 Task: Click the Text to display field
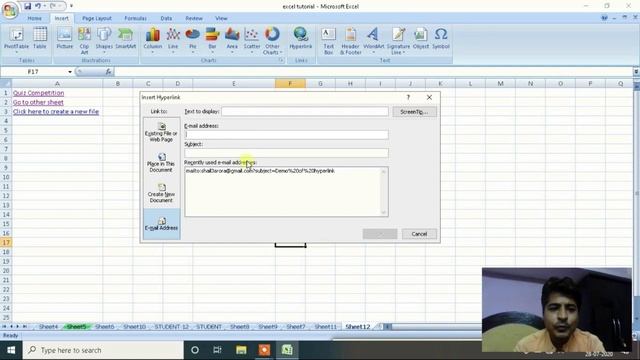pyautogui.click(x=305, y=111)
